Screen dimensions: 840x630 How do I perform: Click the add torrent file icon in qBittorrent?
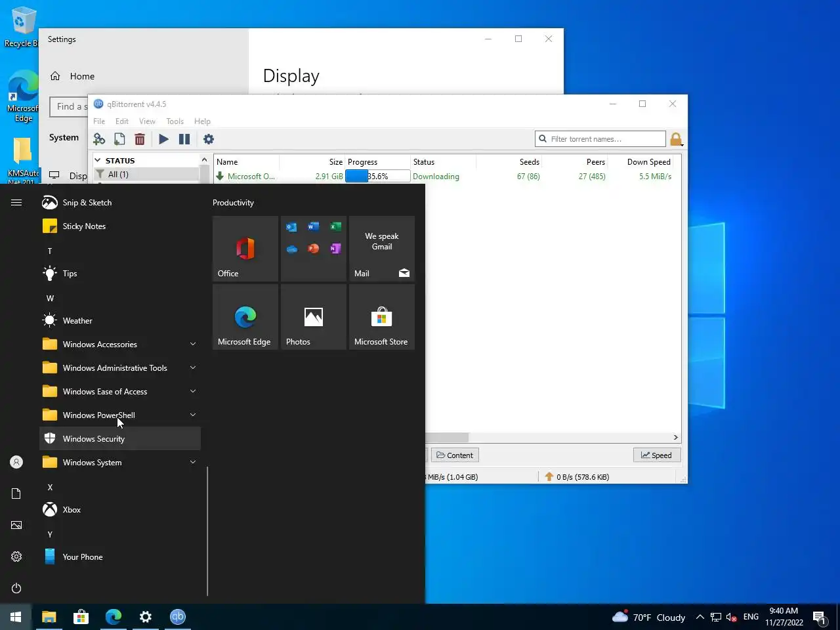coord(119,139)
